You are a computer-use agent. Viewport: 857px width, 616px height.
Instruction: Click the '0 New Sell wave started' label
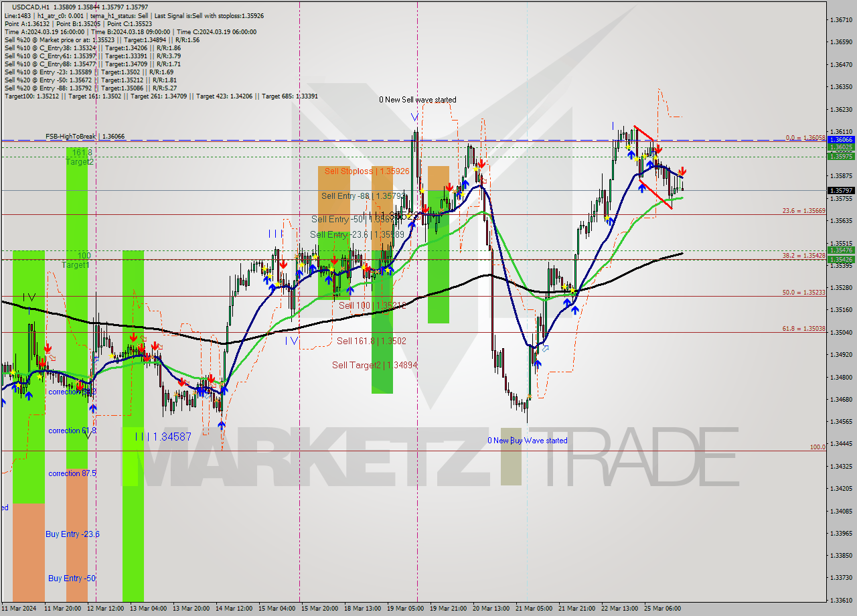pyautogui.click(x=418, y=100)
